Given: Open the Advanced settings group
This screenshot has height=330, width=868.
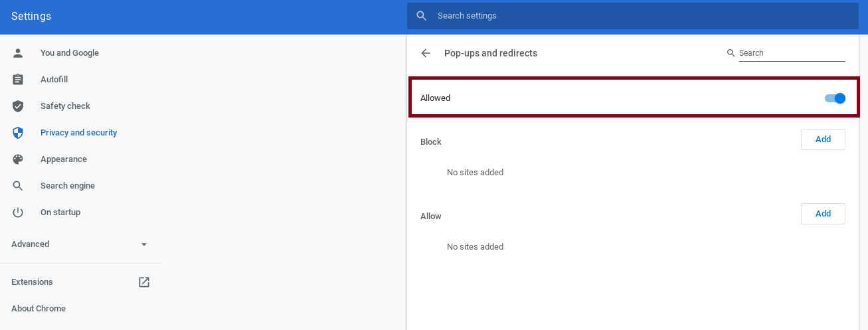Looking at the screenshot, I should click(80, 244).
